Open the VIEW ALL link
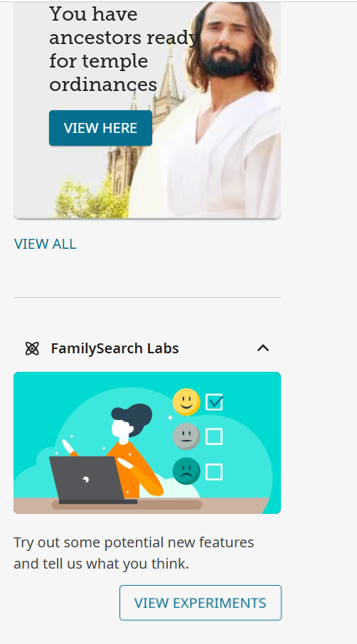Screen dimensions: 357x644 [45, 244]
